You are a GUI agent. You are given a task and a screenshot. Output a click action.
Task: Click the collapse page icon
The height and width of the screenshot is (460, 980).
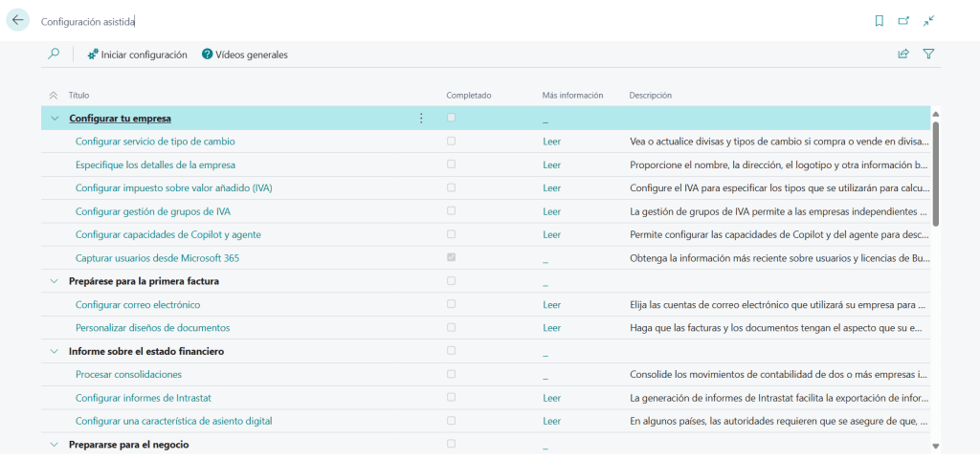tap(928, 21)
